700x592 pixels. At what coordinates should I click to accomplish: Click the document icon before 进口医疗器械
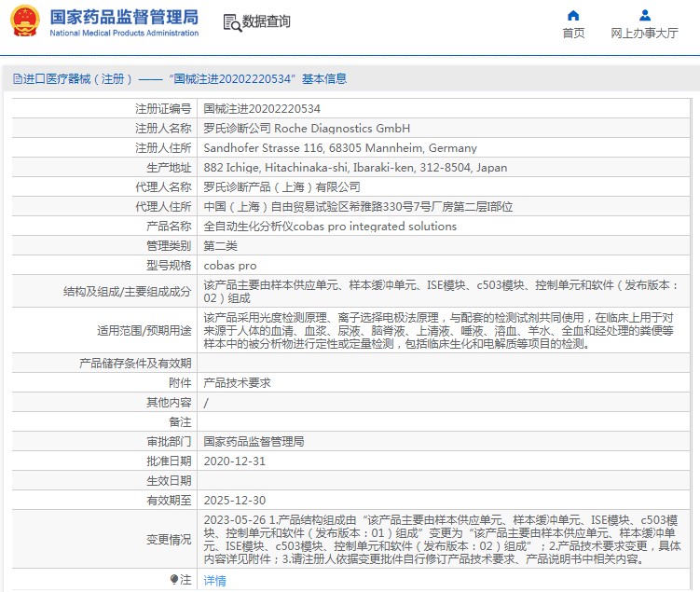point(17,79)
